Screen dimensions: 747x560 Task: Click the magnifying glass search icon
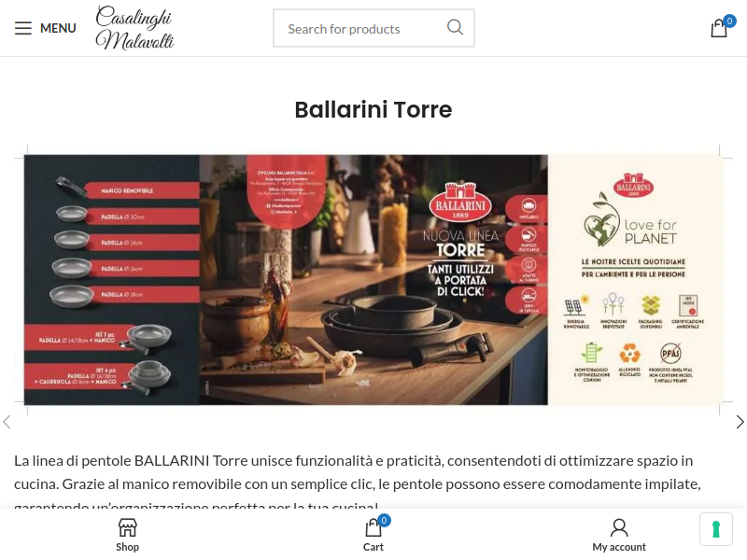(455, 28)
